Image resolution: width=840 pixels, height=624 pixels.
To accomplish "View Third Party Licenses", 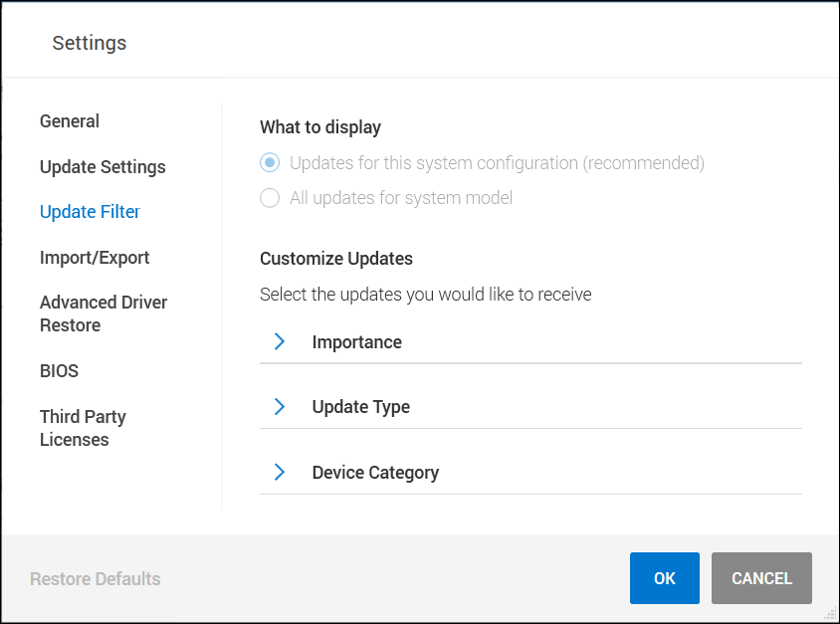I will coord(83,428).
